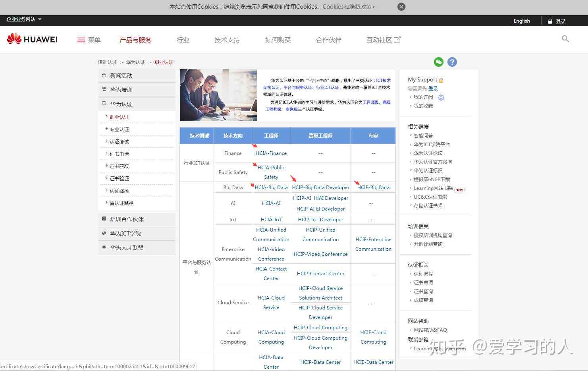Click 华为认证 in the breadcrumb

(x=136, y=62)
